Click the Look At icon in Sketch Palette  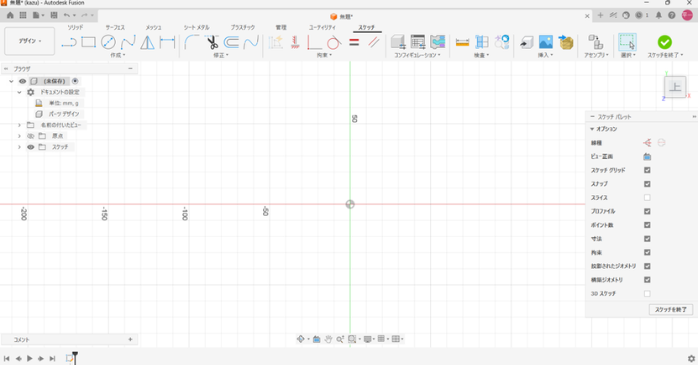click(x=647, y=157)
